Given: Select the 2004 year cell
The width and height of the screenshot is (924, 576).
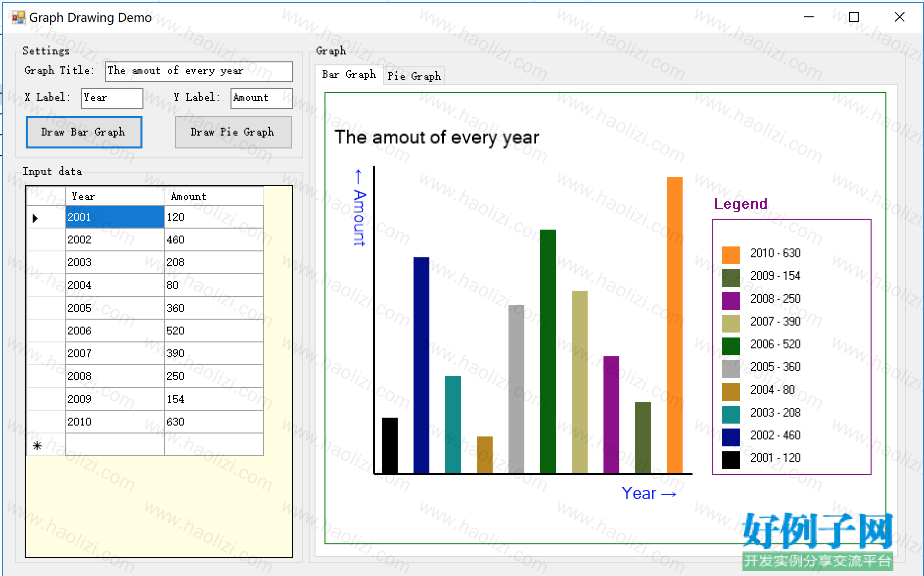Looking at the screenshot, I should click(115, 286).
